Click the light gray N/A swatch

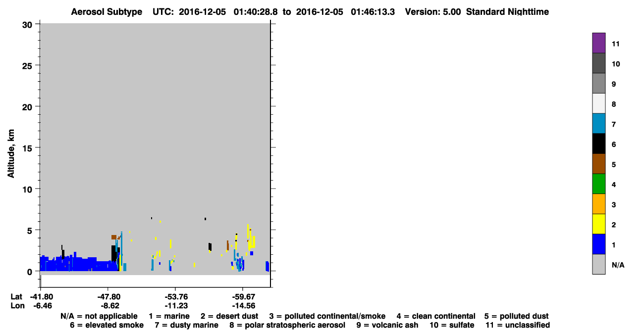click(599, 264)
